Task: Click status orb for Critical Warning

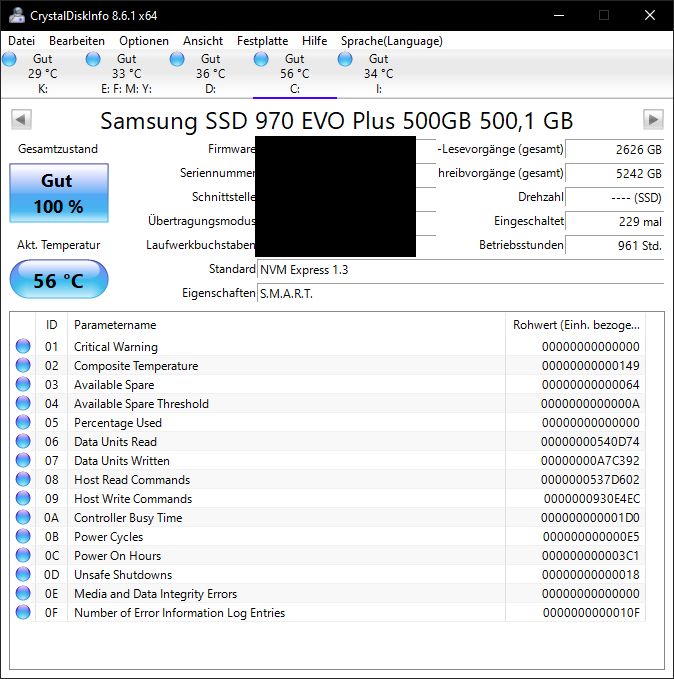Action: click(x=23, y=346)
